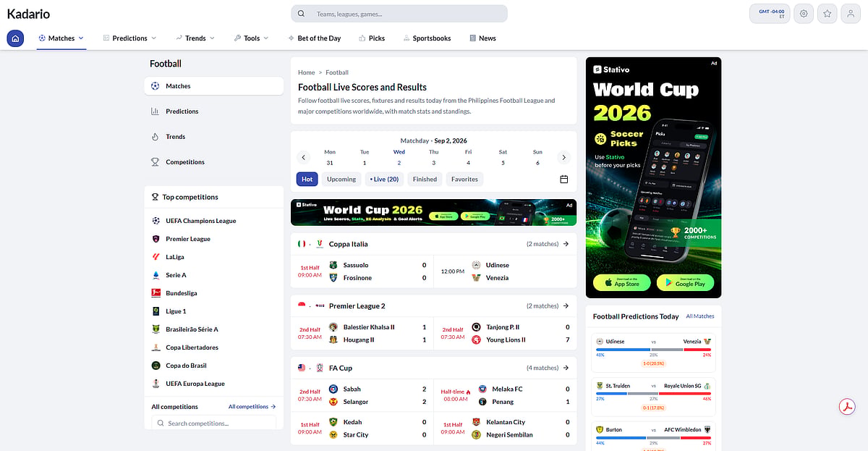Go to the home icon button
Image resolution: width=868 pixels, height=451 pixels.
(16, 38)
